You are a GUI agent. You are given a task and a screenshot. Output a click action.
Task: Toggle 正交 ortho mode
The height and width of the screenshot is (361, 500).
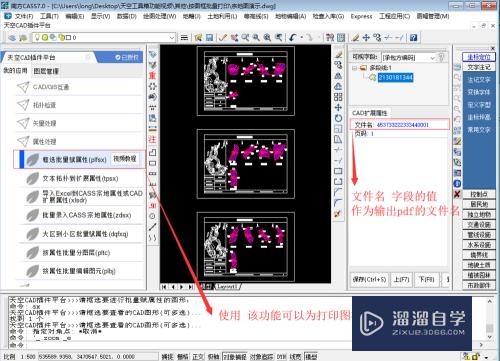[x=198, y=357]
